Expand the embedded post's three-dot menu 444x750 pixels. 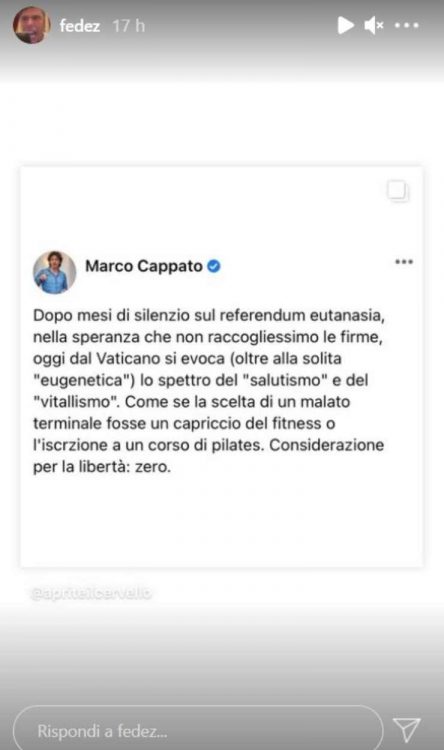(404, 262)
